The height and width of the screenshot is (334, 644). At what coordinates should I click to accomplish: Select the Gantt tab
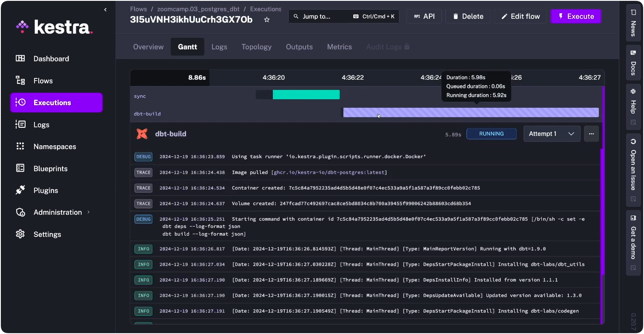(187, 47)
